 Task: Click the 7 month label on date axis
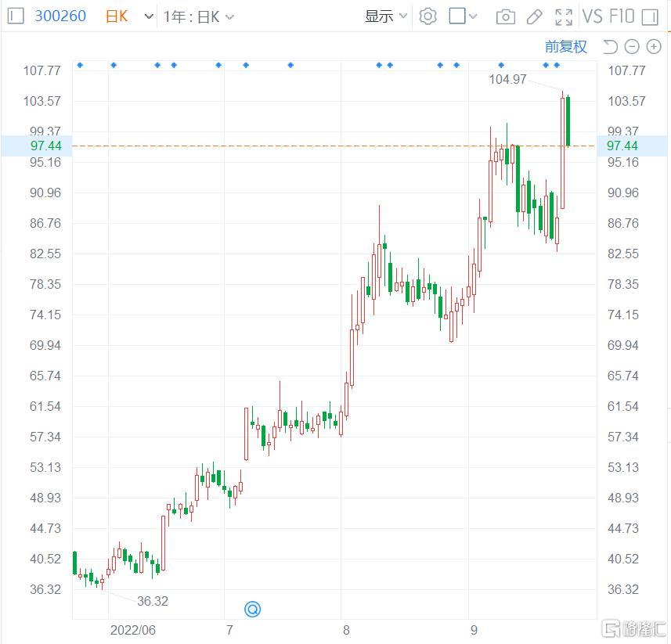point(230,630)
